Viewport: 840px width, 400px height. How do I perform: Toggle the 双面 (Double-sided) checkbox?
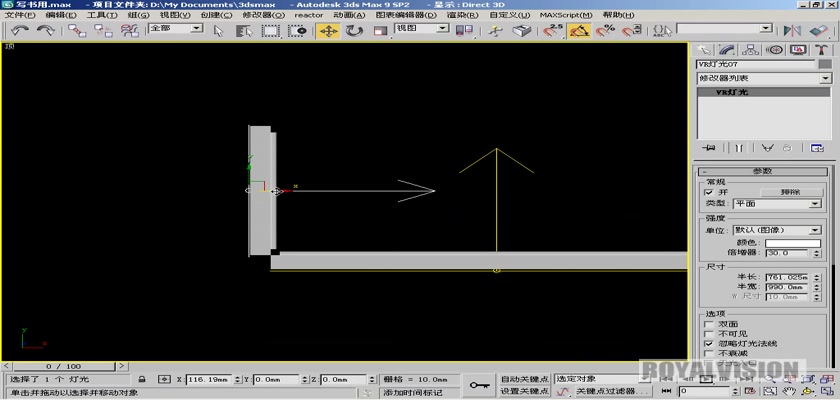pos(709,324)
